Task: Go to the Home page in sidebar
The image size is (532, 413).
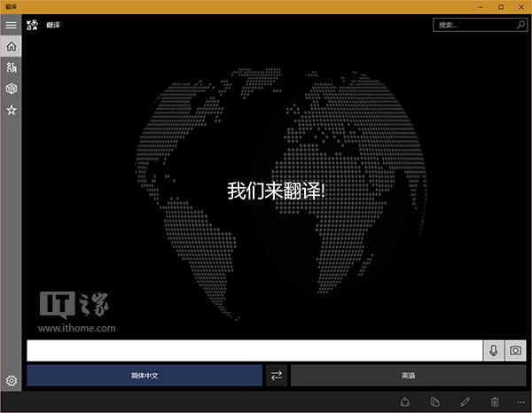Action: click(x=11, y=46)
